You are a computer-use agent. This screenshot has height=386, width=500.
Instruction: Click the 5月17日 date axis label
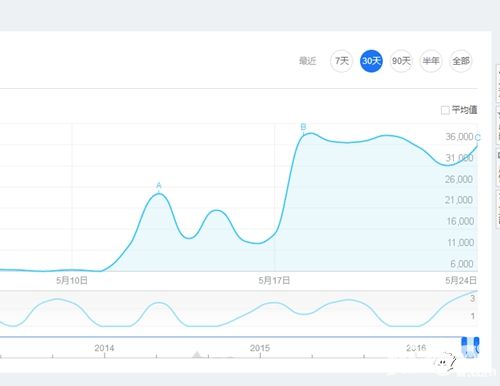(274, 280)
